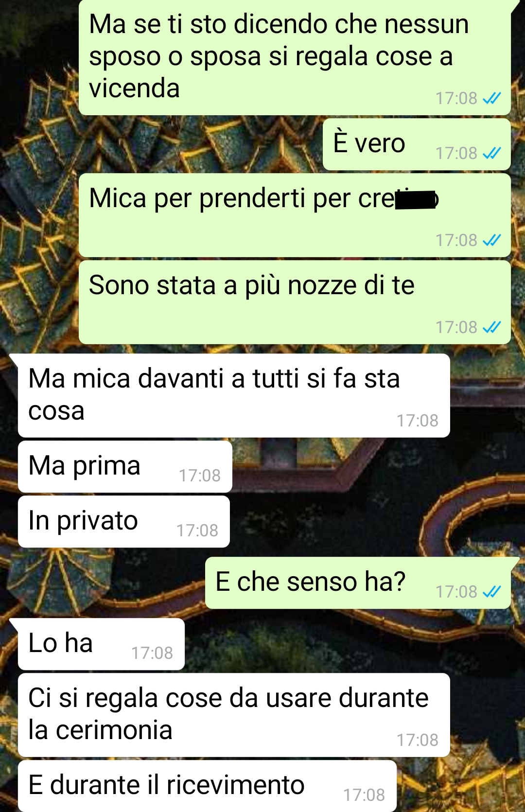Select the 'Lo ha' message bubble

pos(101,644)
